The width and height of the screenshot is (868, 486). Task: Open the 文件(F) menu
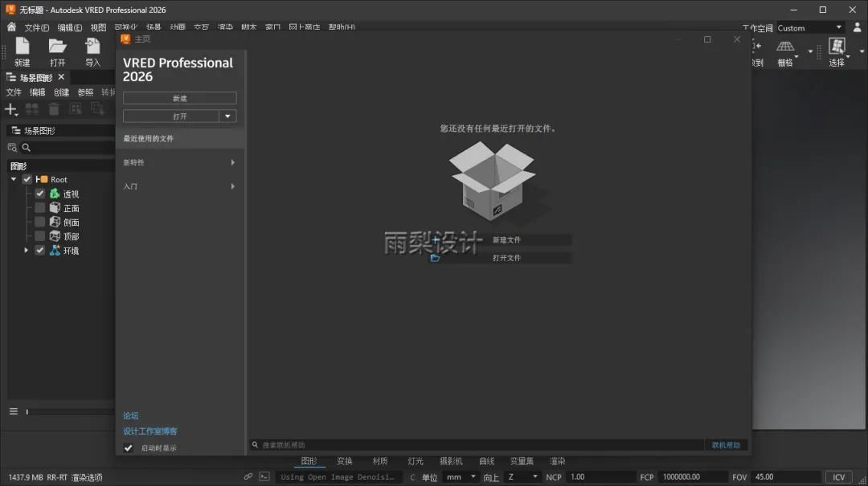(x=36, y=27)
